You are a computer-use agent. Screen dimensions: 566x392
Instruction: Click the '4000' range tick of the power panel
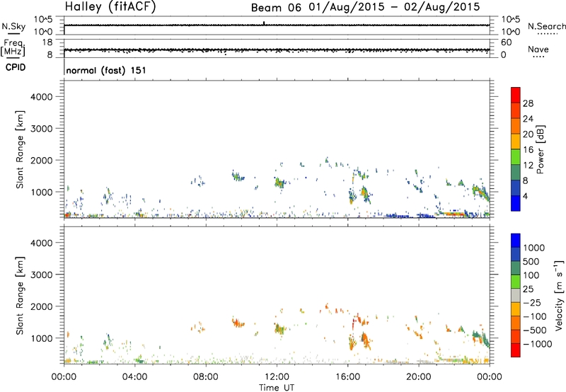[x=42, y=97]
